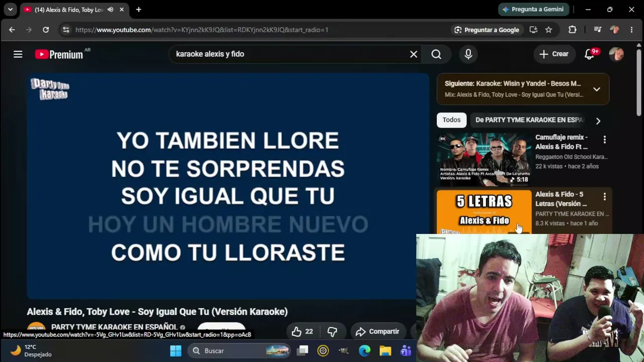644x362 pixels.
Task: Open Microsoft Edge from the taskbar
Action: [364, 350]
